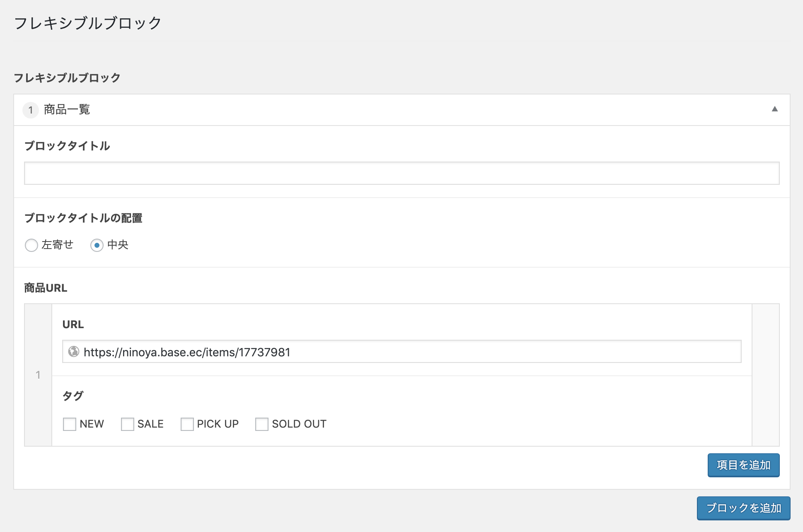Click the circled number 1 block badge

point(31,110)
